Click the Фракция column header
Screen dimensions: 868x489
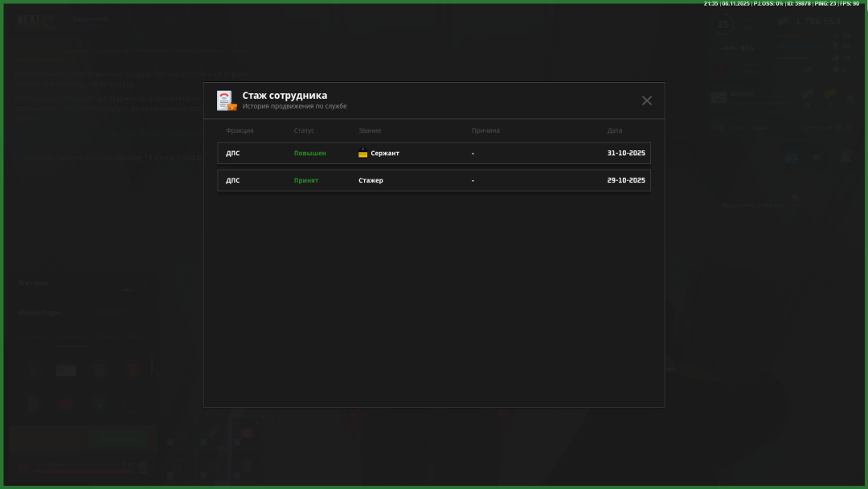[240, 131]
